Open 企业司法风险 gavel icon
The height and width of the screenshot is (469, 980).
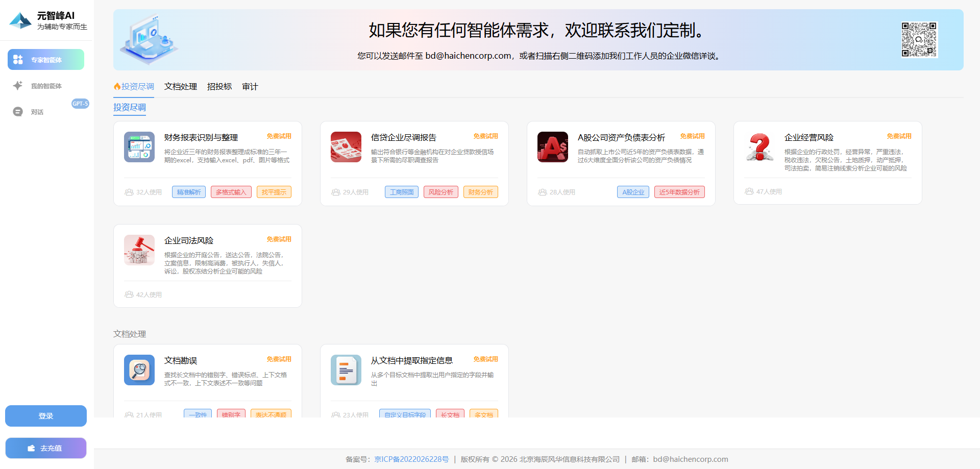[139, 250]
